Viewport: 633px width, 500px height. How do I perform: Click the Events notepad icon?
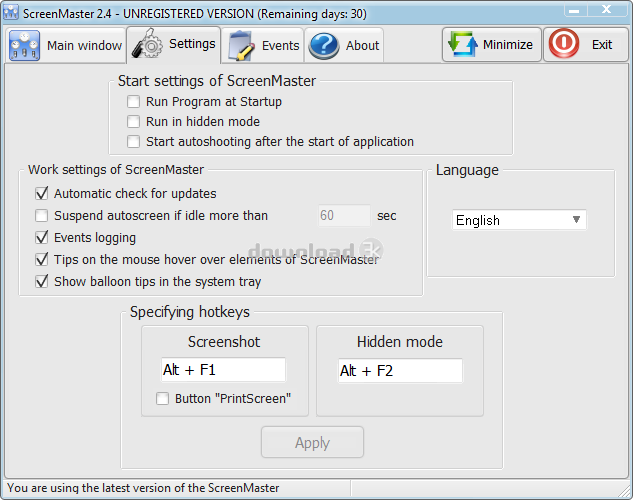(x=241, y=46)
